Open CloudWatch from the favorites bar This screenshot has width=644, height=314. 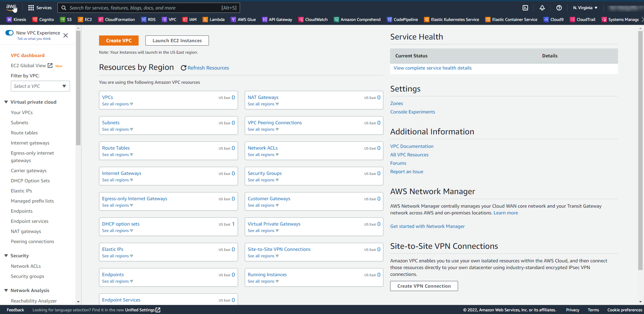coord(313,19)
